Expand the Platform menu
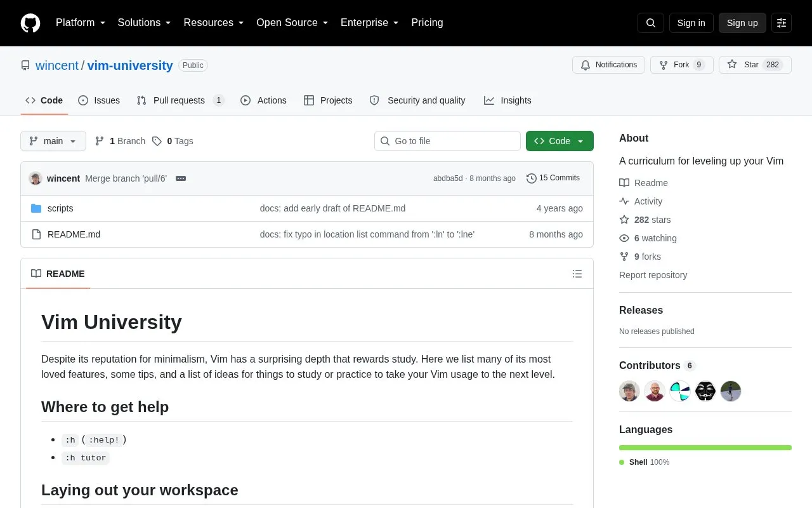Image resolution: width=812 pixels, height=508 pixels. [x=81, y=23]
